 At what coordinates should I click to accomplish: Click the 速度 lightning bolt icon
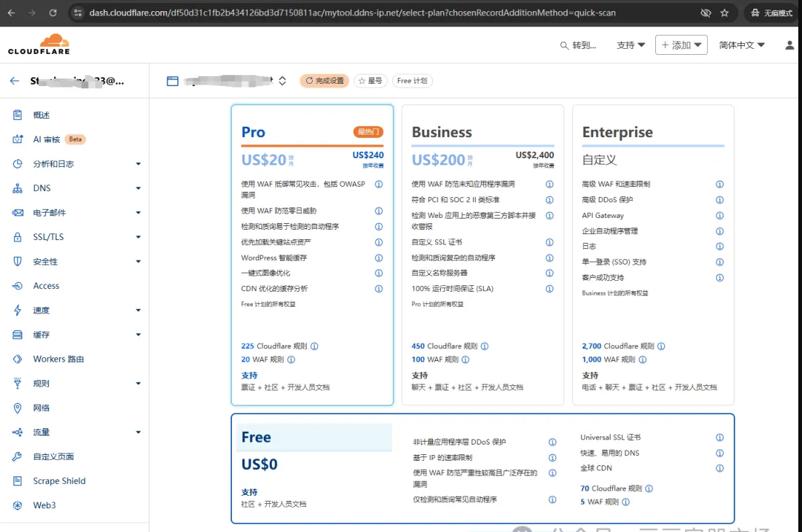17,310
